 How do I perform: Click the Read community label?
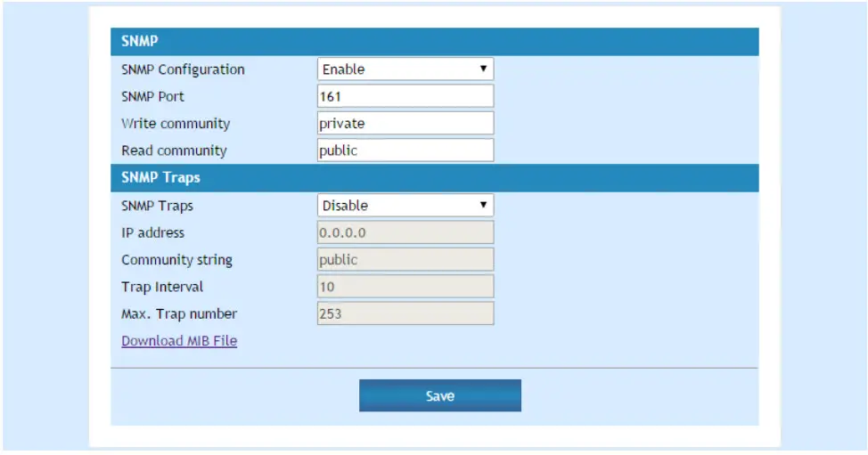point(174,150)
